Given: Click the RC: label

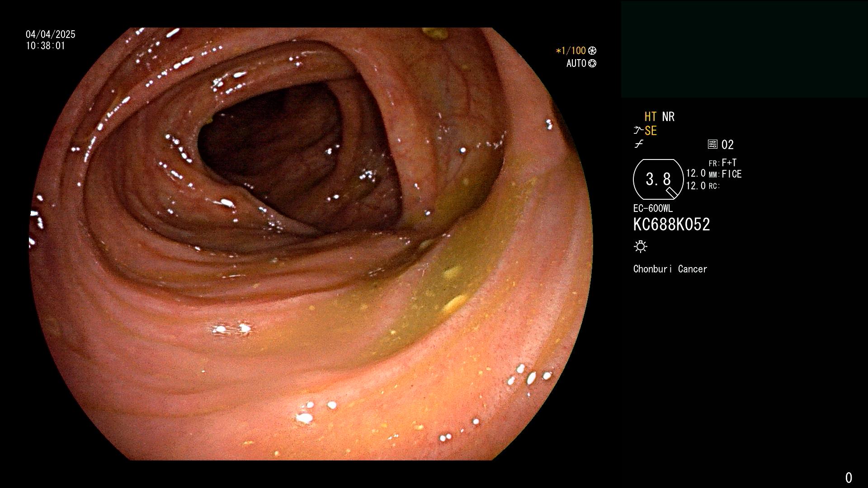Looking at the screenshot, I should click(714, 186).
